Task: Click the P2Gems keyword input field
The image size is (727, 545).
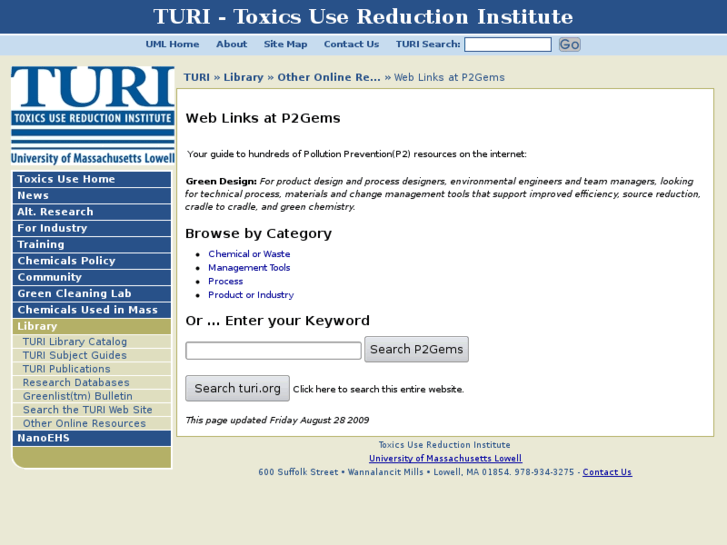Action: click(274, 351)
